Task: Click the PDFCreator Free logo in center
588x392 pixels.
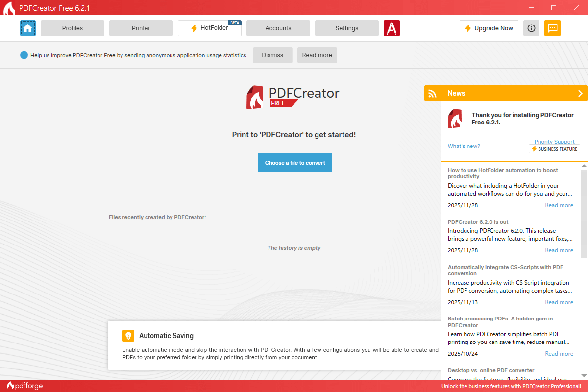Action: [x=293, y=97]
